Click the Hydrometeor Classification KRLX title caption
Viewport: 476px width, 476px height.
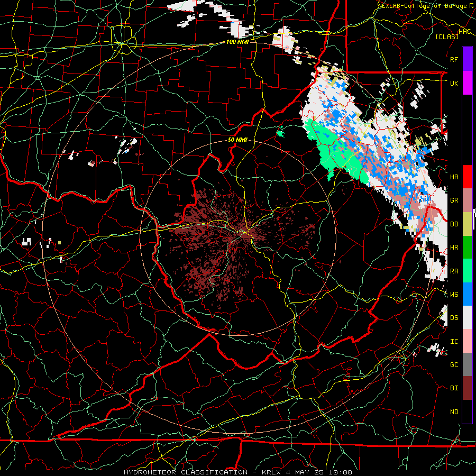(x=237, y=472)
